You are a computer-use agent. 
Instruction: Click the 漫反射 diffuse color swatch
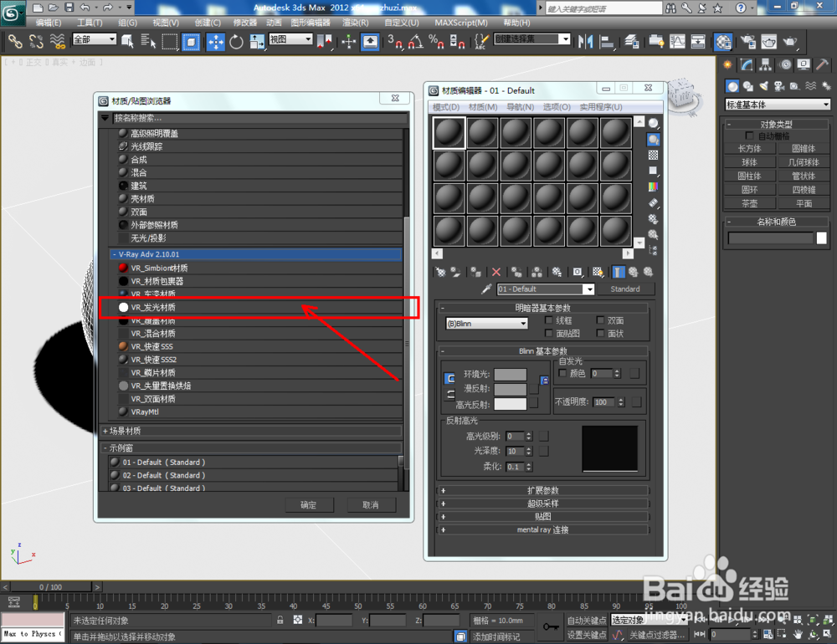pos(510,390)
